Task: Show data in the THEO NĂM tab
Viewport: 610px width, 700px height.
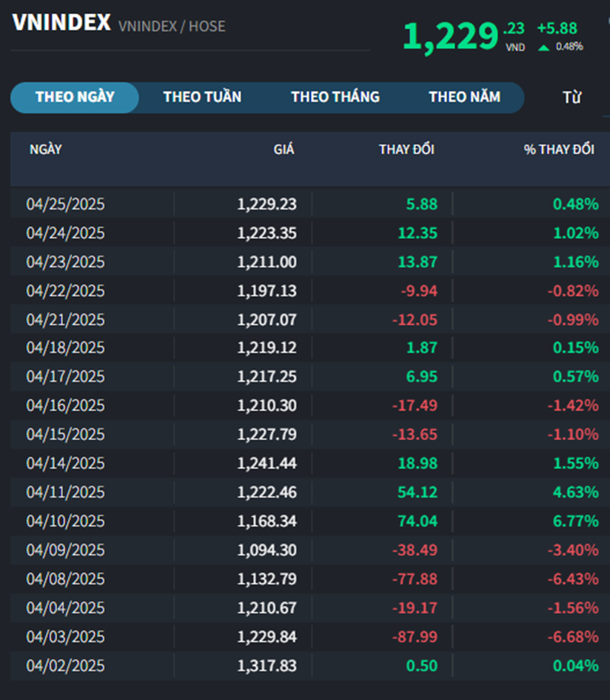Action: (x=464, y=97)
